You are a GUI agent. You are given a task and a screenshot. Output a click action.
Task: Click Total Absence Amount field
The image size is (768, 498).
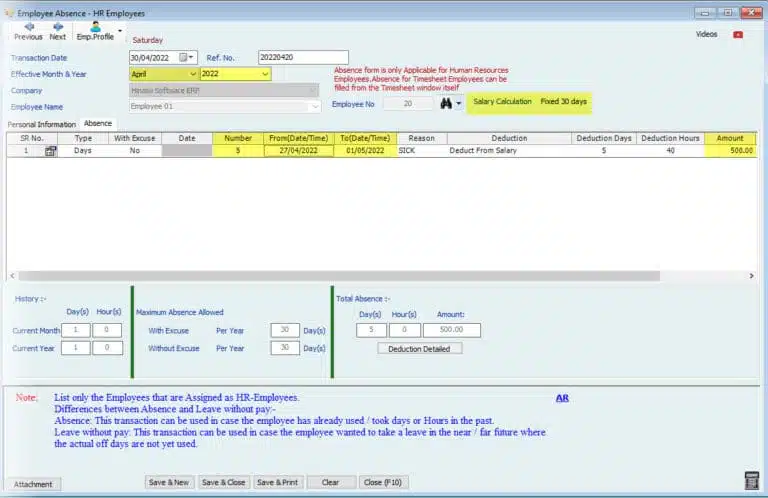tap(452, 330)
